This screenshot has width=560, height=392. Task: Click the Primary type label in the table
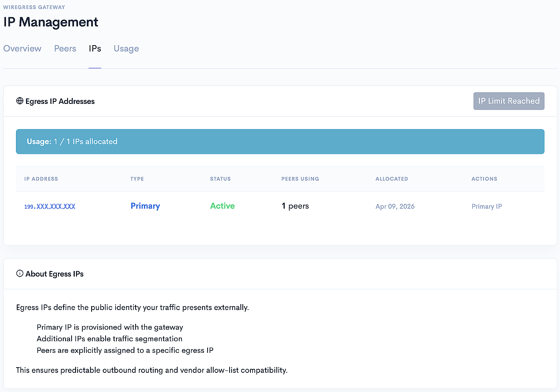coord(145,206)
